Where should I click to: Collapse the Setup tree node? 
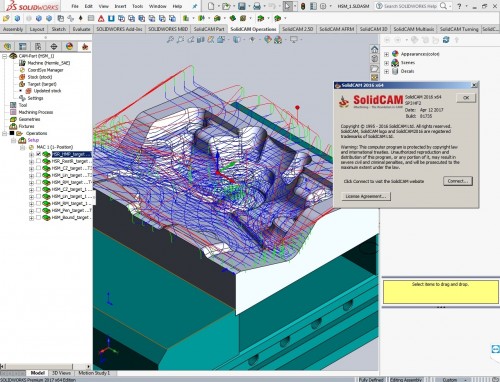pos(14,140)
